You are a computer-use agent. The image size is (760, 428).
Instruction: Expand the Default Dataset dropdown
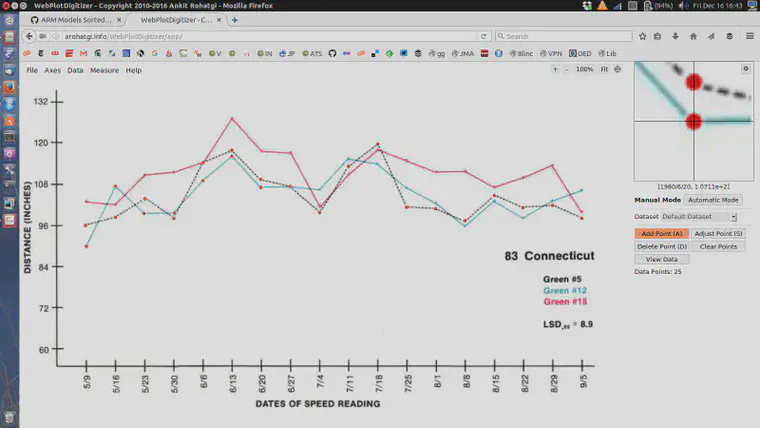pos(699,217)
